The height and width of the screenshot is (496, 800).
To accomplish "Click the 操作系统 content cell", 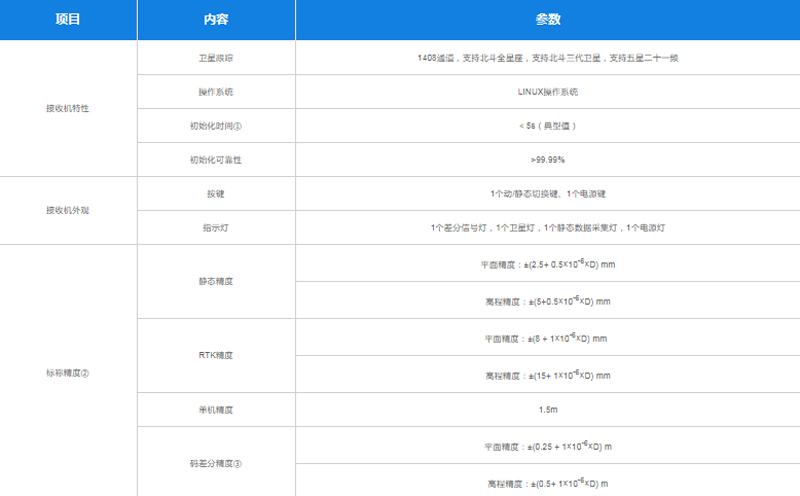I will click(x=216, y=92).
